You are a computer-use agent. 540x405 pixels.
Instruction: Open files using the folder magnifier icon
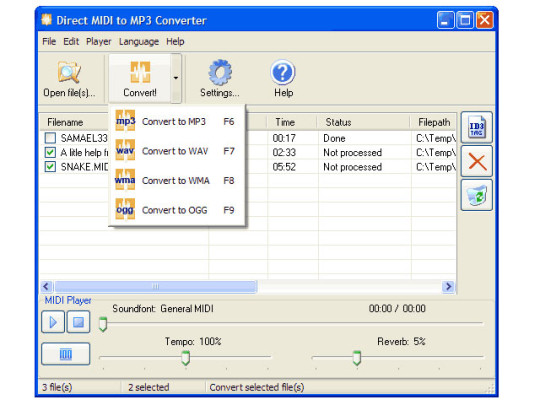click(x=69, y=72)
